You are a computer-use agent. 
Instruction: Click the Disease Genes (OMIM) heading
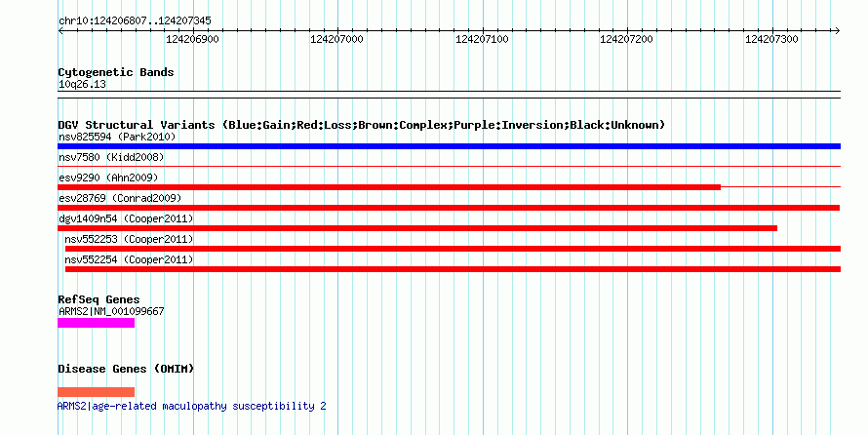126,369
